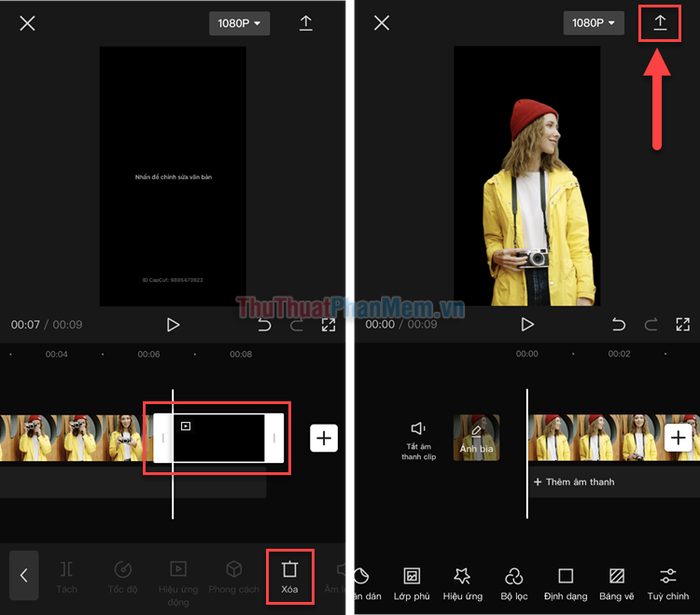Open the Lớp phủ overlay tool

pos(412,584)
